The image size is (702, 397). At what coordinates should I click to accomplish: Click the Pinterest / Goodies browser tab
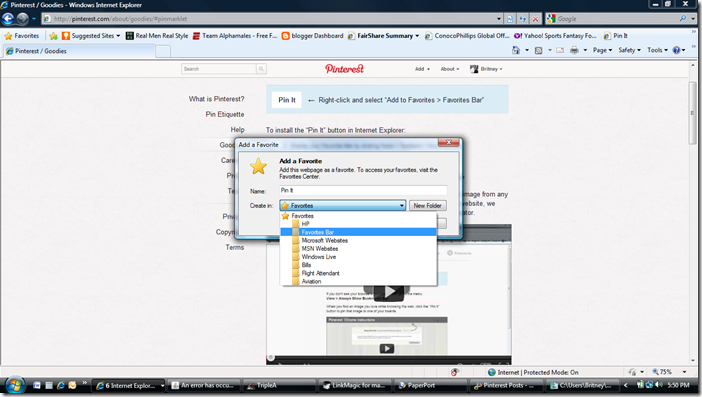coord(78,51)
